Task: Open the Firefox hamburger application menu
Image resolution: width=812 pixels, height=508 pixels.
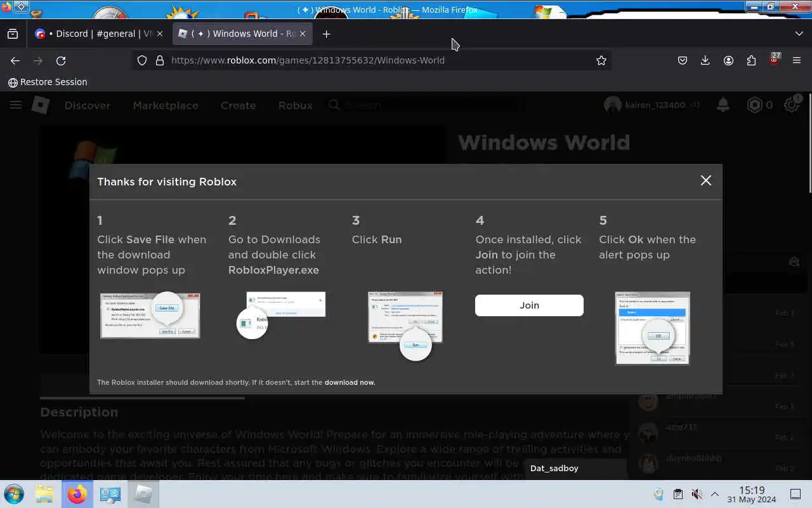Action: [797, 60]
